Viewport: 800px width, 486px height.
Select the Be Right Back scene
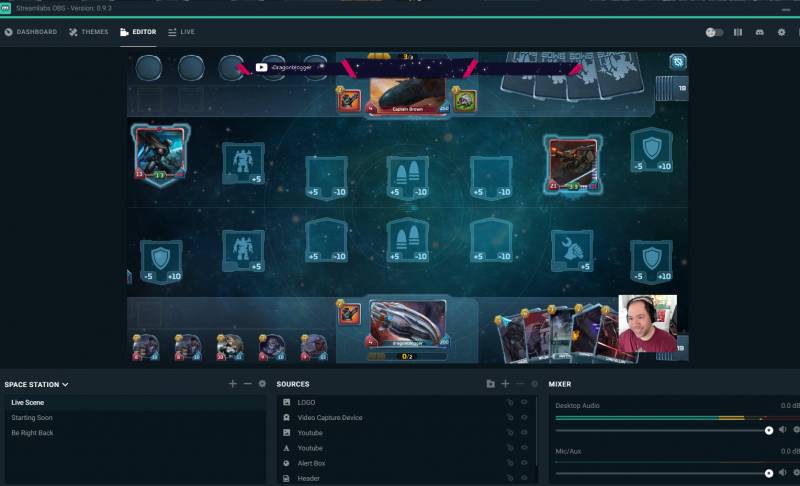coord(135,433)
